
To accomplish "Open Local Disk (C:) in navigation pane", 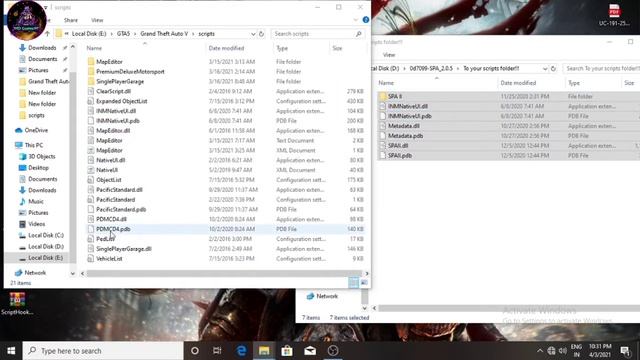I will [46, 235].
